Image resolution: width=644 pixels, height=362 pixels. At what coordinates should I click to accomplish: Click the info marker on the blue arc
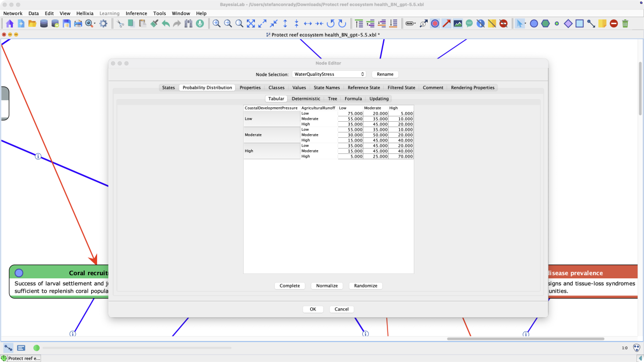pyautogui.click(x=38, y=157)
